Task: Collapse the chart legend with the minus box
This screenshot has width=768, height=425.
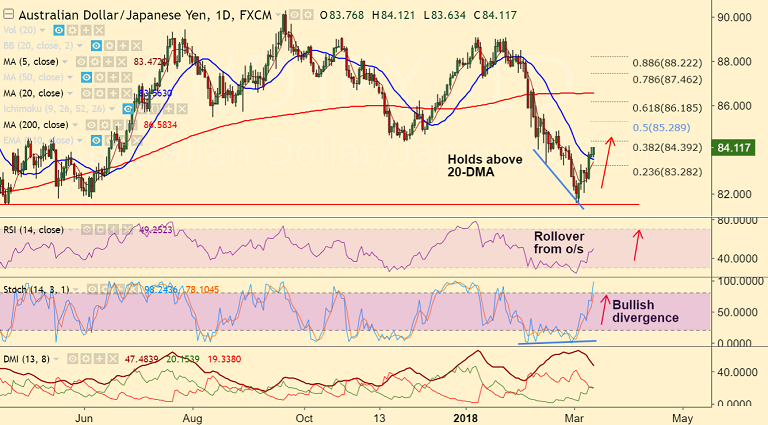Action: click(8, 15)
